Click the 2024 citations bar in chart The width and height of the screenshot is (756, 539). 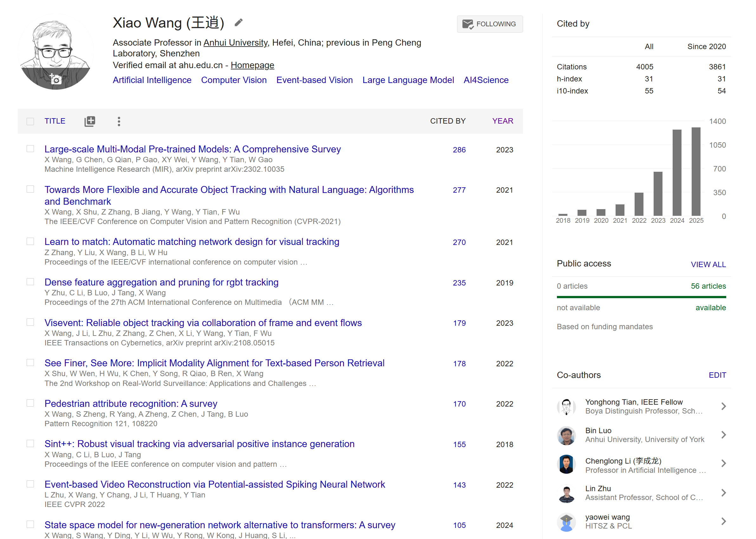point(677,173)
